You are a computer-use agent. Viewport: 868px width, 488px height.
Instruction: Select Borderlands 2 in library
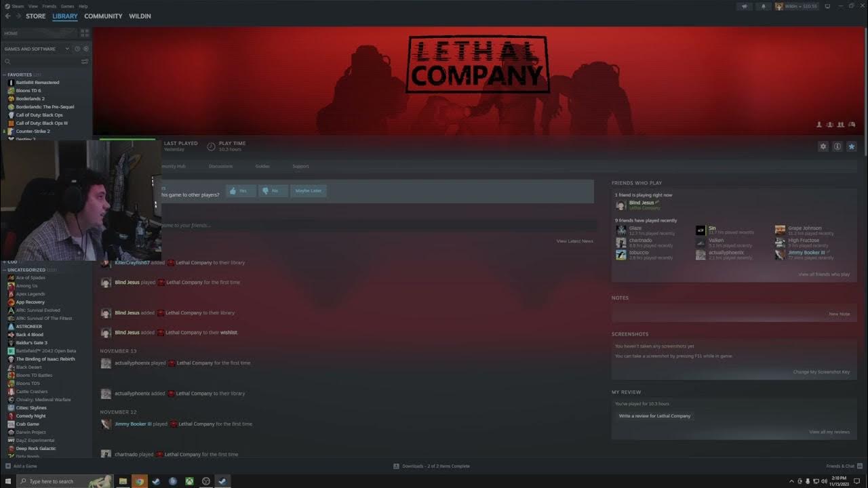pyautogui.click(x=31, y=99)
